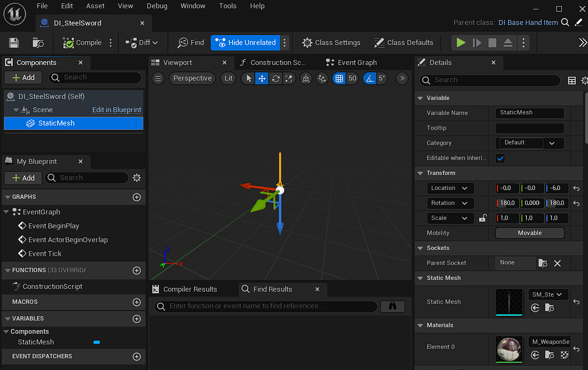Click the Element 0 material swatch thumbnail
This screenshot has width=588, height=370.
tap(509, 349)
